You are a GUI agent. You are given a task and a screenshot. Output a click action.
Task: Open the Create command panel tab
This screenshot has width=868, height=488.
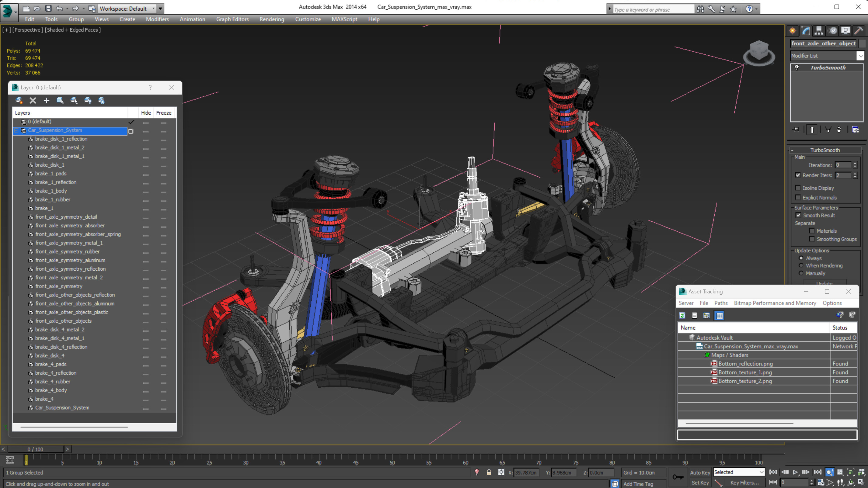click(x=793, y=31)
